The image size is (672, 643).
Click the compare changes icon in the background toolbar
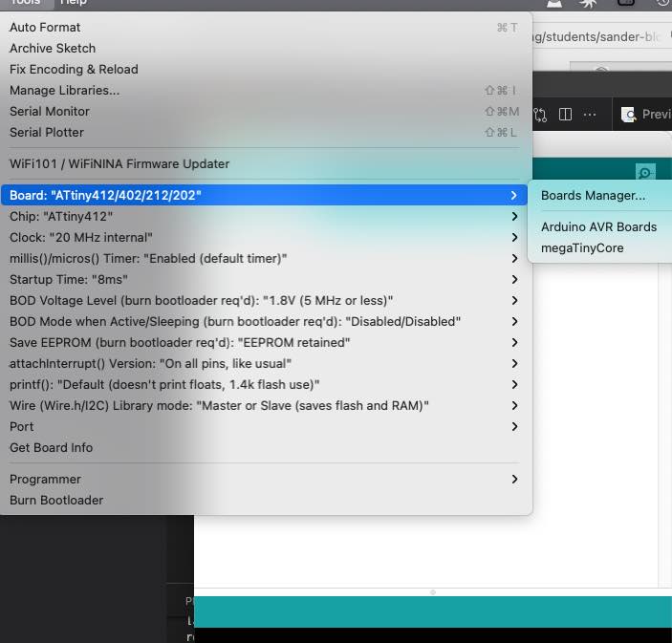click(x=540, y=115)
